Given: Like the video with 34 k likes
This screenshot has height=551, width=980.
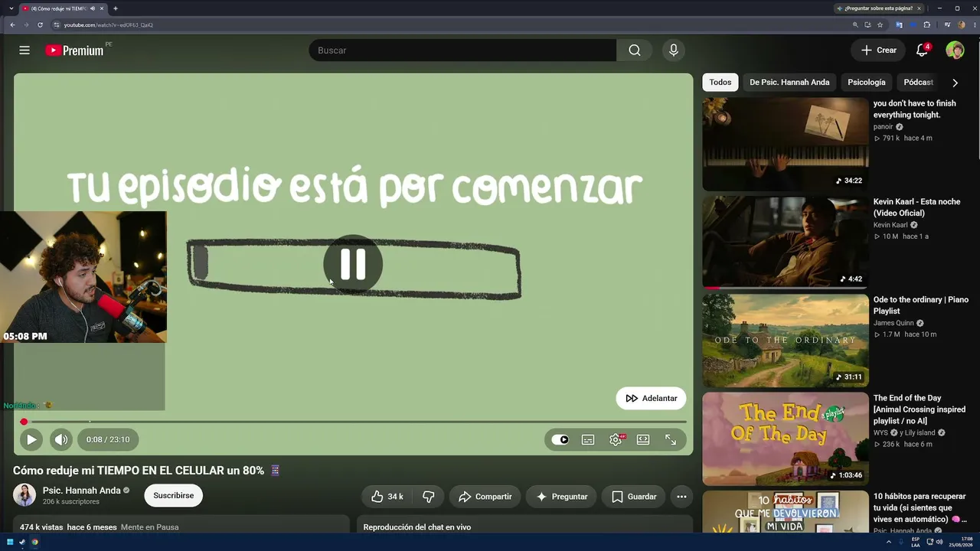Looking at the screenshot, I should pyautogui.click(x=387, y=497).
